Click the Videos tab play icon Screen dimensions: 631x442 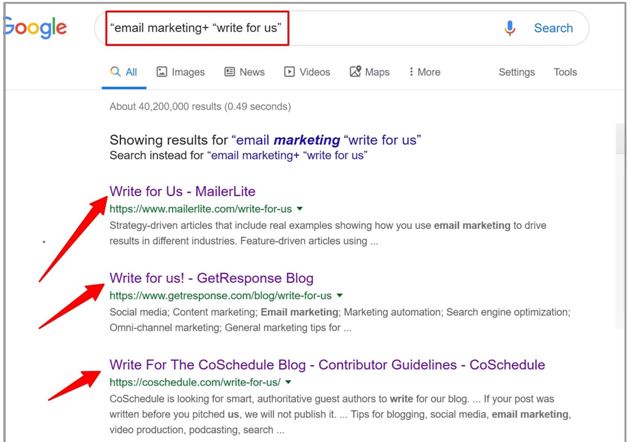point(290,72)
